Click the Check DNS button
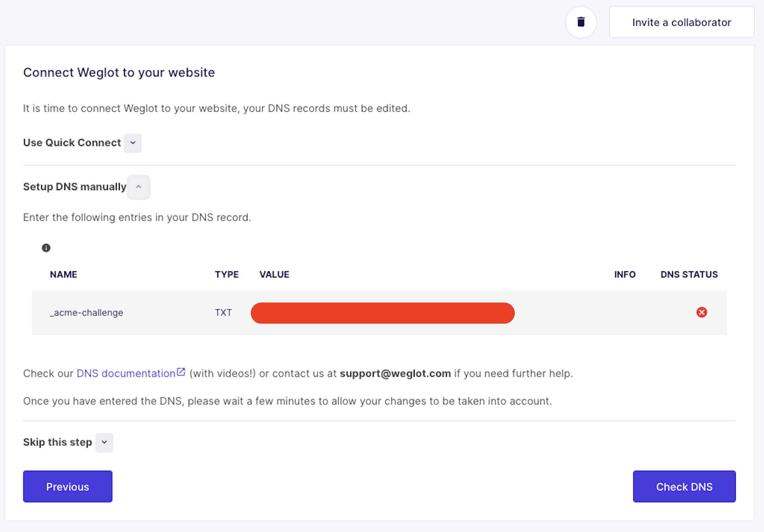The width and height of the screenshot is (764, 532). 684,486
